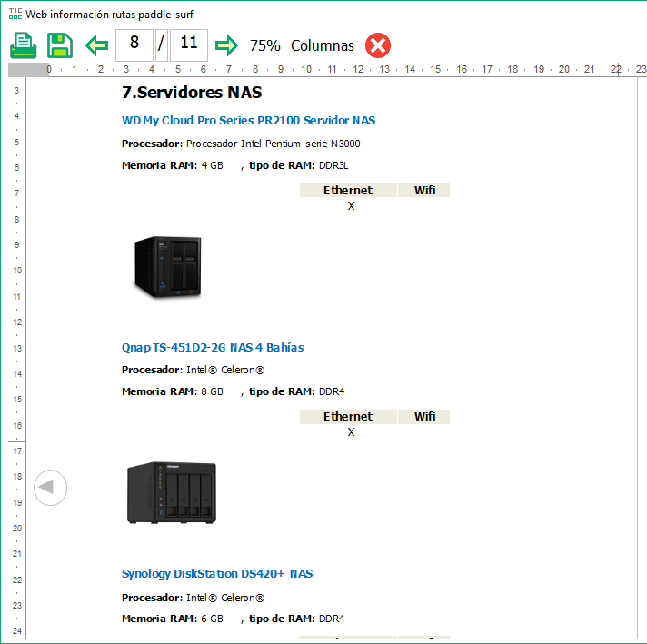Screen dimensions: 647x644
Task: Click the vertical ruler at mark 12
Action: [17, 322]
